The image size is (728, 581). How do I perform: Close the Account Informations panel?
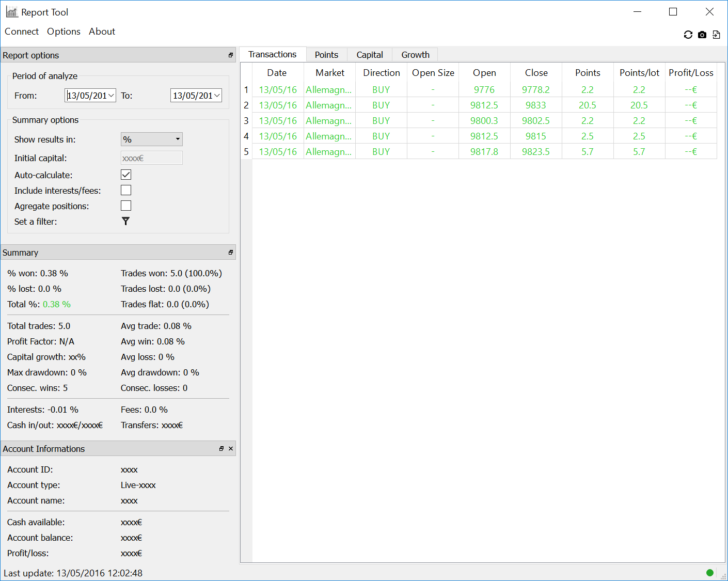pos(231,449)
